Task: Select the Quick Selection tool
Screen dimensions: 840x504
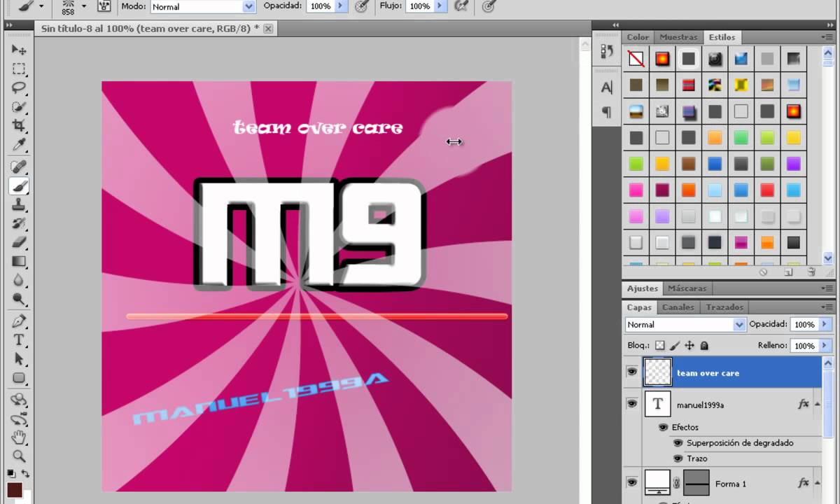Action: (19, 107)
